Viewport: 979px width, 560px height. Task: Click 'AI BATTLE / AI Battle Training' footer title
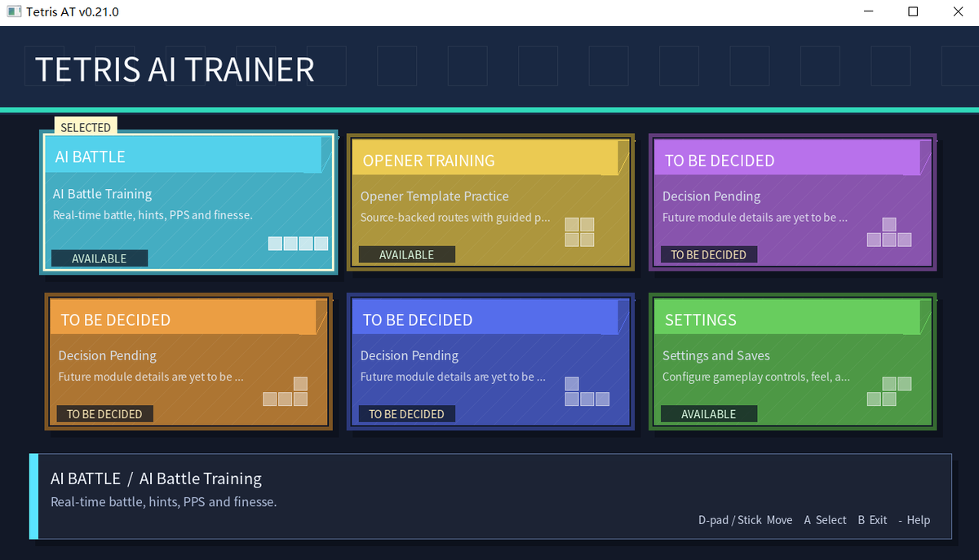tap(156, 478)
